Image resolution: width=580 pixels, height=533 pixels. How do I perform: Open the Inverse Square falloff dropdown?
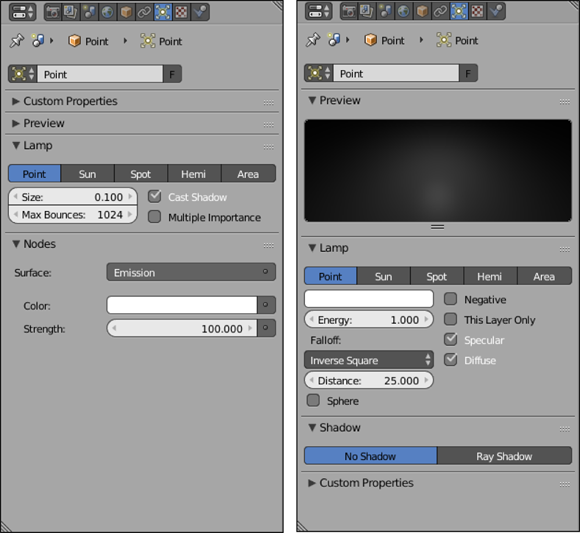369,360
